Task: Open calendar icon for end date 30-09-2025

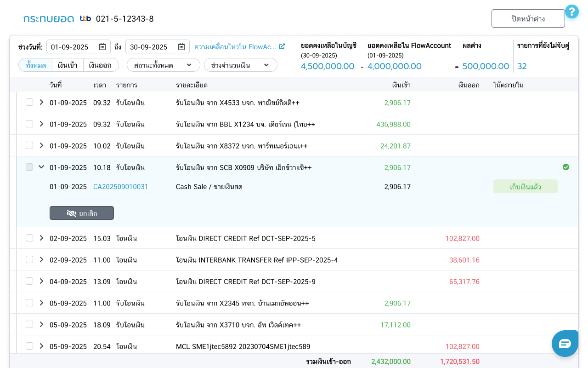Action: pos(181,46)
